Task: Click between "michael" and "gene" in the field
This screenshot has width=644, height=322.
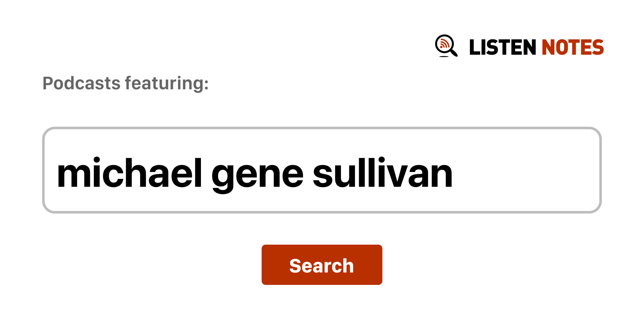Action: (x=207, y=174)
